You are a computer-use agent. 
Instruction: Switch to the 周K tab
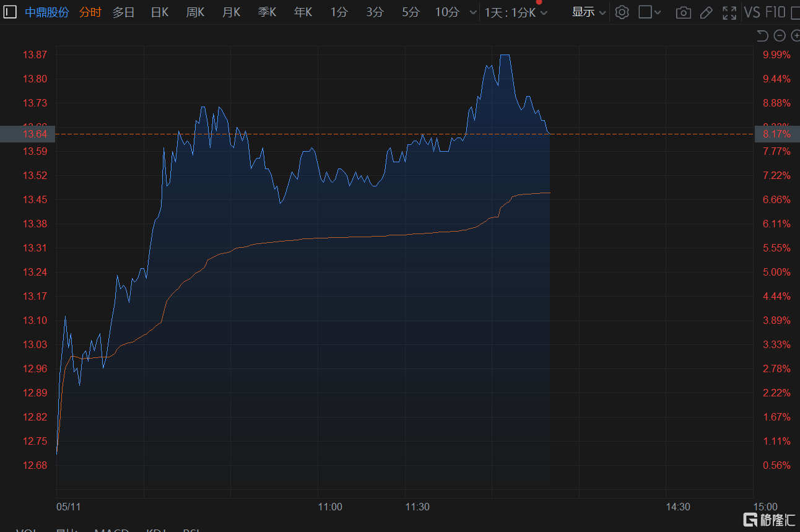pyautogui.click(x=195, y=12)
